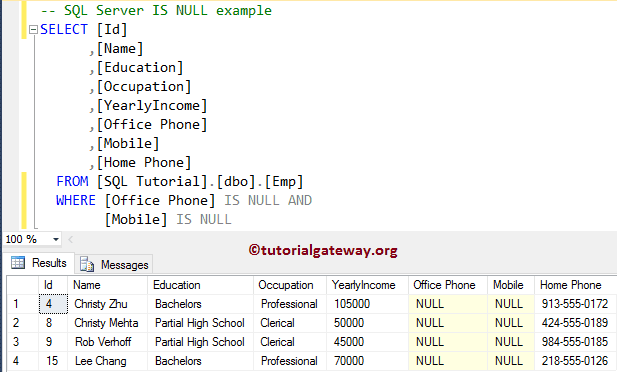617x372 pixels.
Task: Select Mobile NULL in Christy Zhu row
Action: (x=511, y=304)
